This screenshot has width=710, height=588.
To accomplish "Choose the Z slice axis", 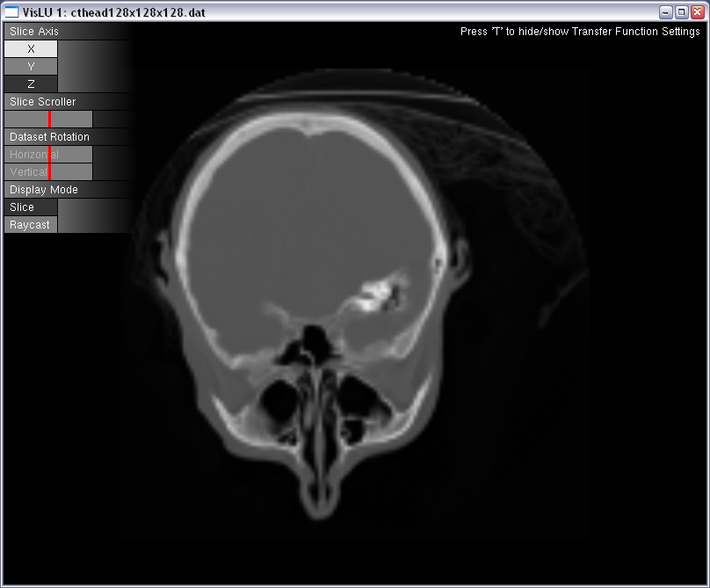I will 31,84.
